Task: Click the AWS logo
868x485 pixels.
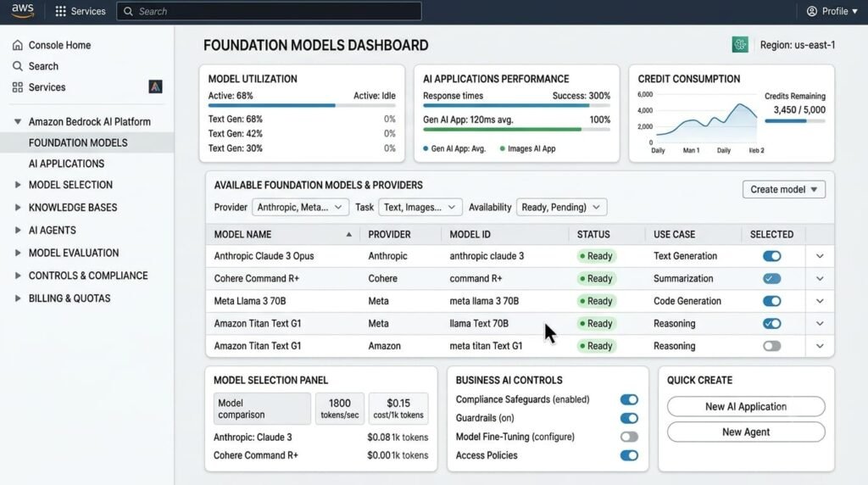Action: click(x=23, y=11)
